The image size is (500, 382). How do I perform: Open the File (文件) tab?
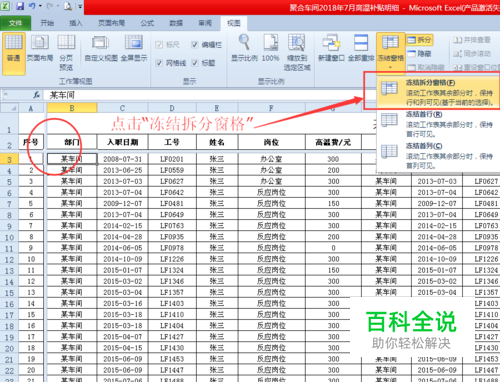tap(15, 23)
